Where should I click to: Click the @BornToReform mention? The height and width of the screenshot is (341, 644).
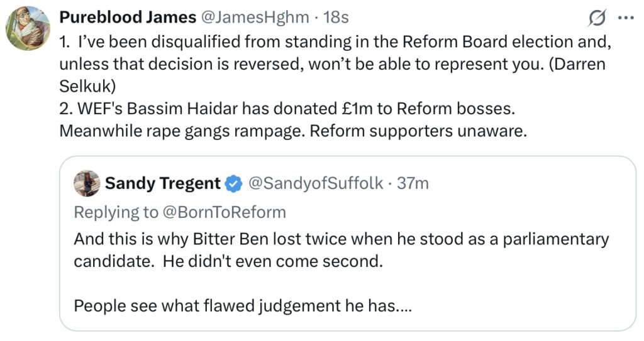225,212
